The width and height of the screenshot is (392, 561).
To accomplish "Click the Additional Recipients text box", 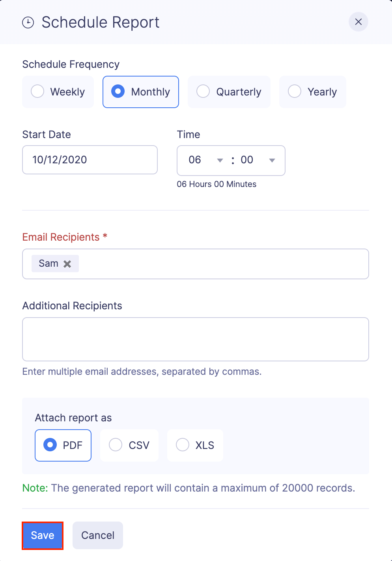I will click(196, 339).
